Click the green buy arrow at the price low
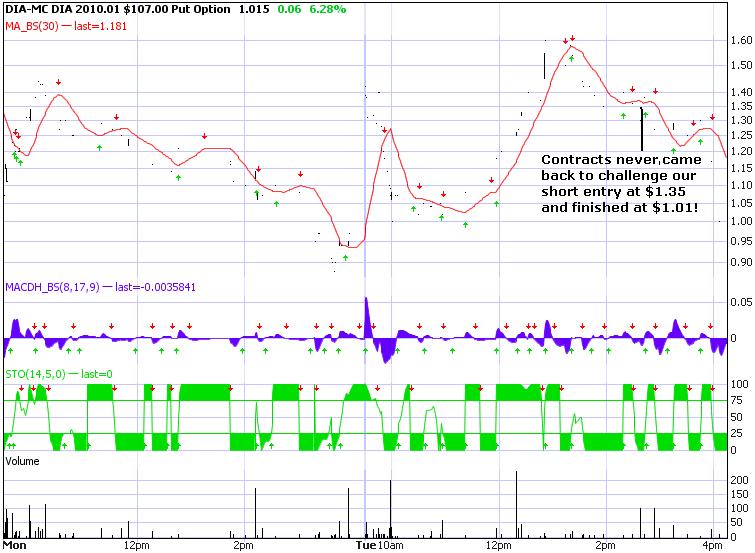Viewport: 755px width, 553px height. click(346, 258)
